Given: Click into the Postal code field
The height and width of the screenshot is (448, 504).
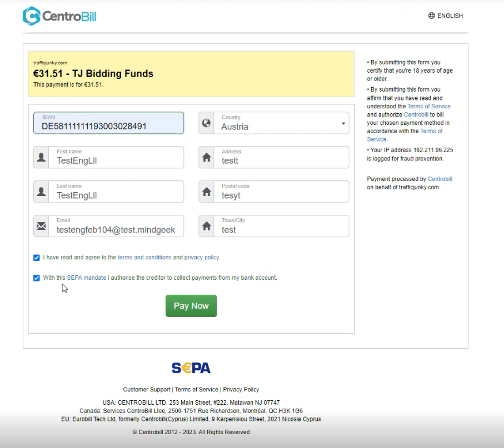Looking at the screenshot, I should pyautogui.click(x=281, y=192).
